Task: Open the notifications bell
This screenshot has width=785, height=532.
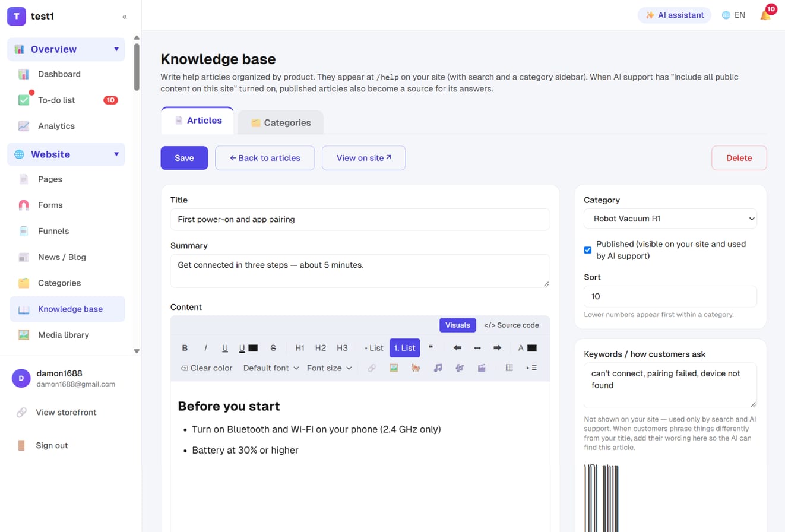Action: click(765, 15)
